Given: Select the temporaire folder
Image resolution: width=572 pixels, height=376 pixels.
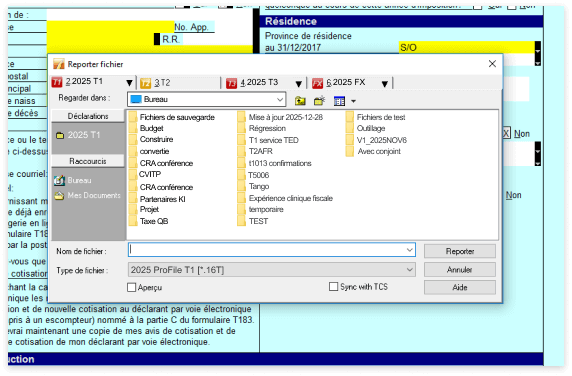Looking at the screenshot, I should (261, 209).
